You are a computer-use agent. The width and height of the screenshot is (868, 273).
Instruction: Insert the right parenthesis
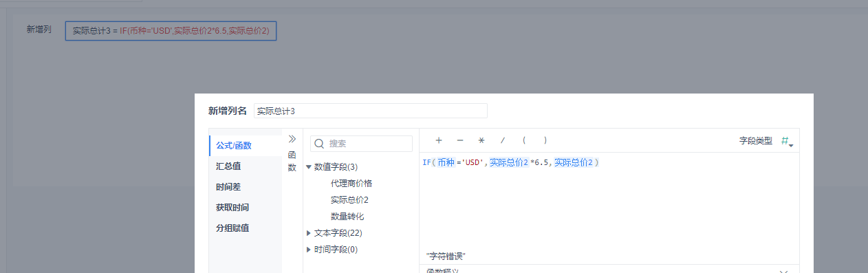[545, 140]
